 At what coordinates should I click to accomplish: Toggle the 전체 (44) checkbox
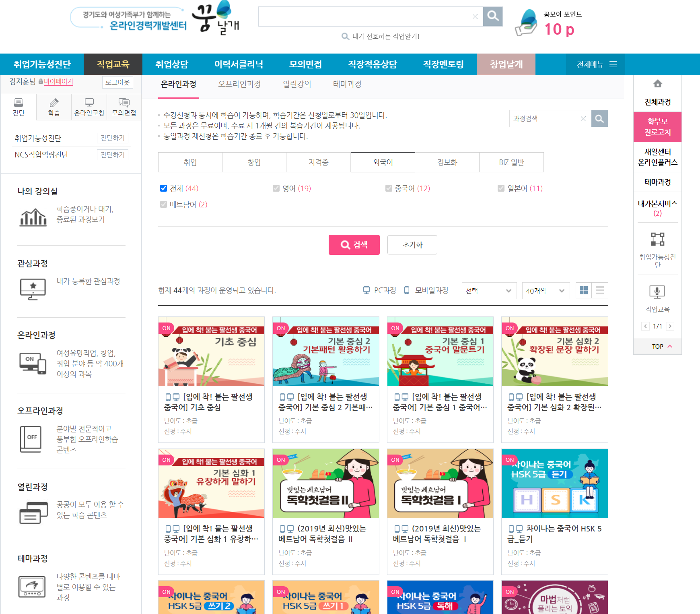[163, 188]
